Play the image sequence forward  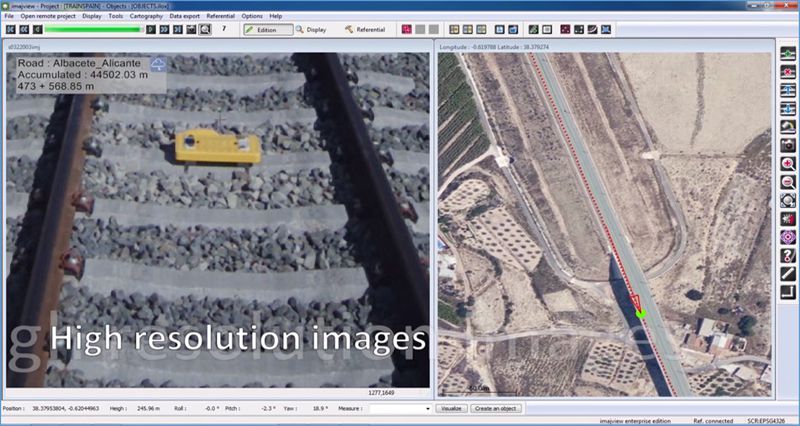[x=151, y=30]
